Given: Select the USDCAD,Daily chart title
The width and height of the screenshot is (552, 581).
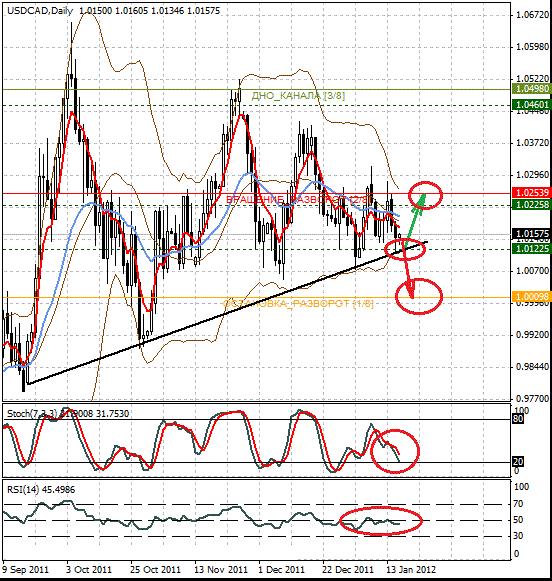Looking at the screenshot, I should pos(40,11).
